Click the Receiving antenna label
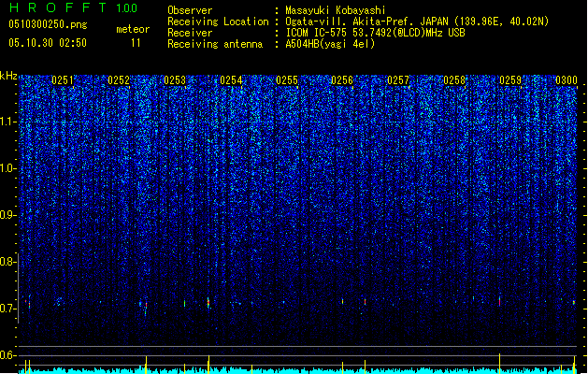Image resolution: width=588 pixels, height=374 pixels. [215, 44]
